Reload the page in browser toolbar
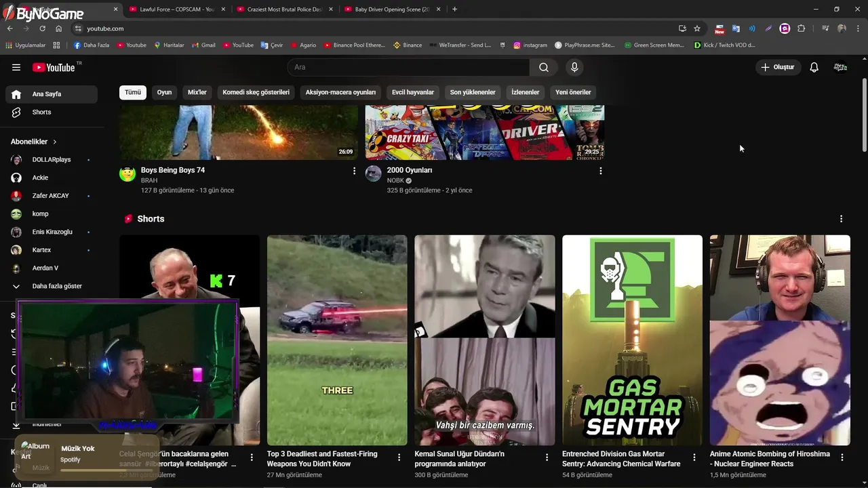The image size is (868, 488). coord(42,28)
